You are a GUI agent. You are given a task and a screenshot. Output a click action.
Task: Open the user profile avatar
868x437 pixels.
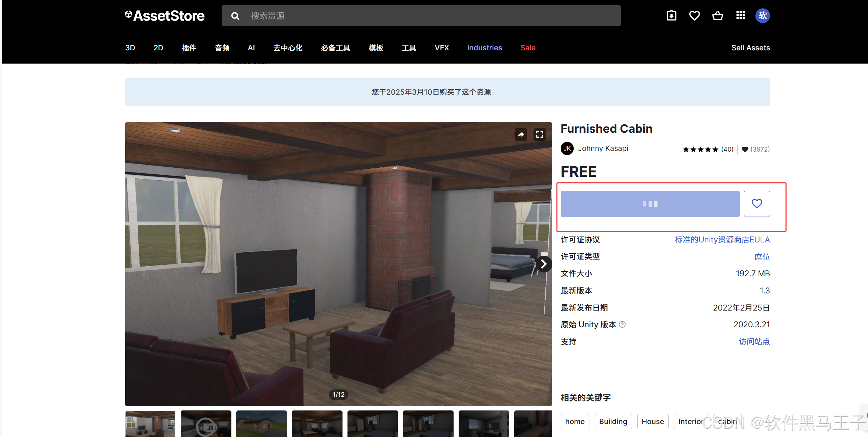(x=762, y=16)
